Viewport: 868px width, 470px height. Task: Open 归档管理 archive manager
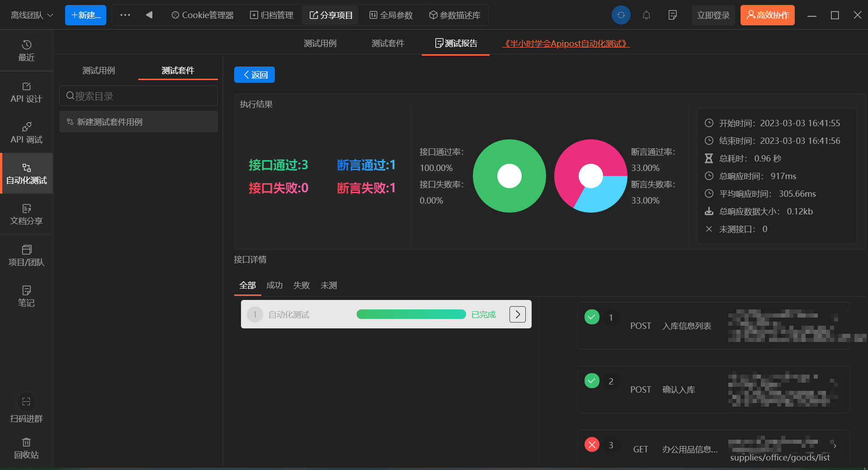tap(272, 15)
